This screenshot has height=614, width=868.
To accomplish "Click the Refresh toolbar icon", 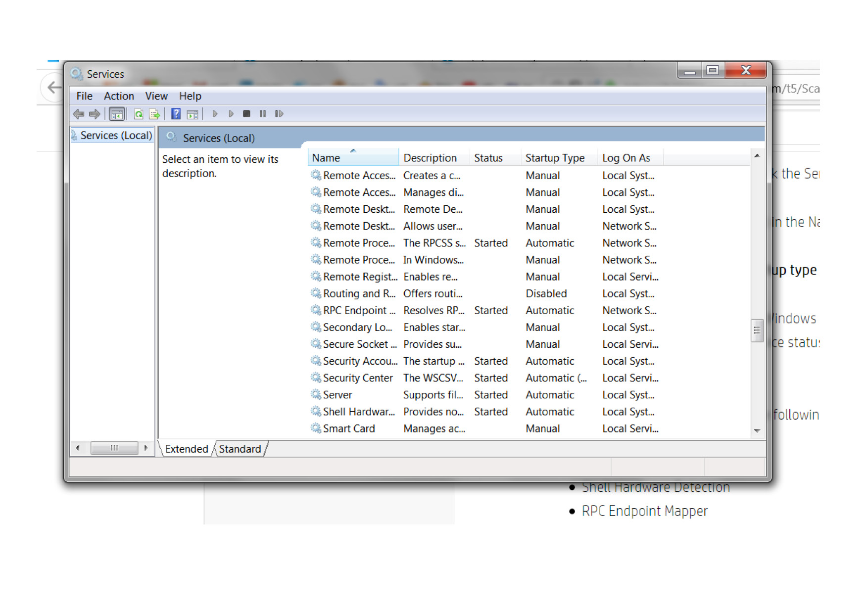I will [x=139, y=114].
